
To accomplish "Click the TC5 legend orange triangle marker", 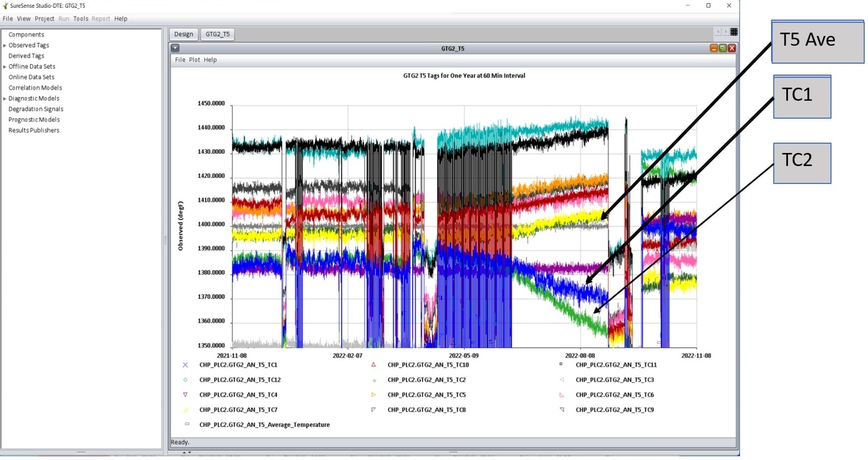I will click(x=373, y=395).
